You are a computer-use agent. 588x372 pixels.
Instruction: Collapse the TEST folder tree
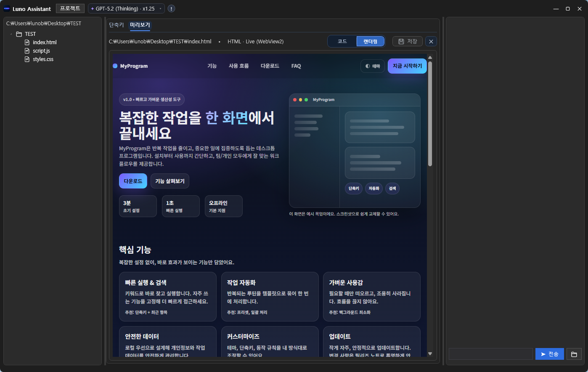pyautogui.click(x=11, y=34)
